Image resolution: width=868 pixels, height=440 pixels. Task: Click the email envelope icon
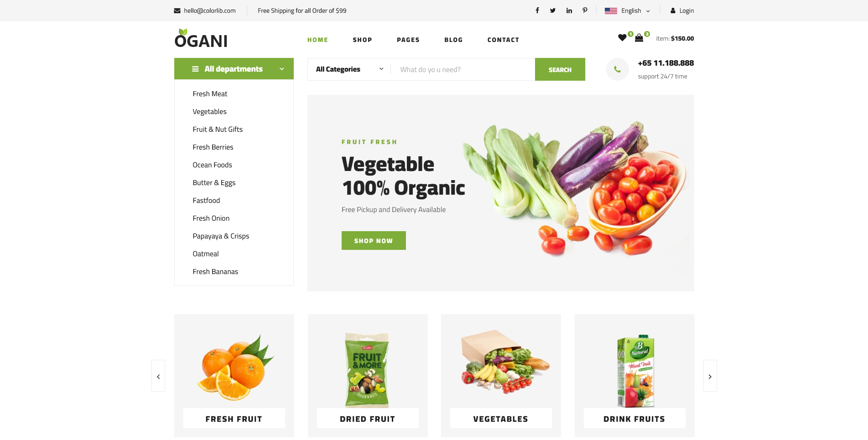tap(177, 10)
